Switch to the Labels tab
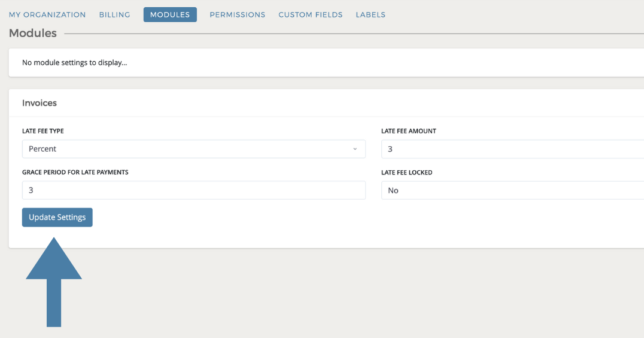Screen dimensions: 644x338 pyautogui.click(x=370, y=14)
